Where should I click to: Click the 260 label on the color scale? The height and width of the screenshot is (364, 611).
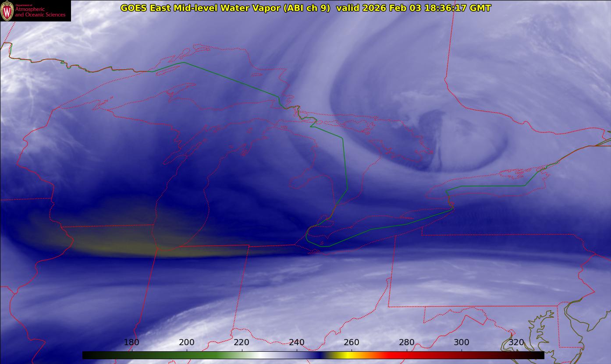[352, 343]
